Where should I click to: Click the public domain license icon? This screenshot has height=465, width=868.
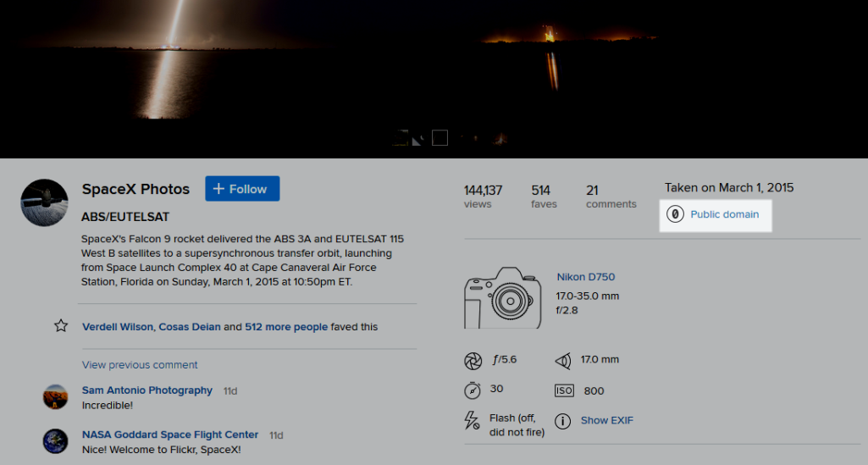click(675, 214)
